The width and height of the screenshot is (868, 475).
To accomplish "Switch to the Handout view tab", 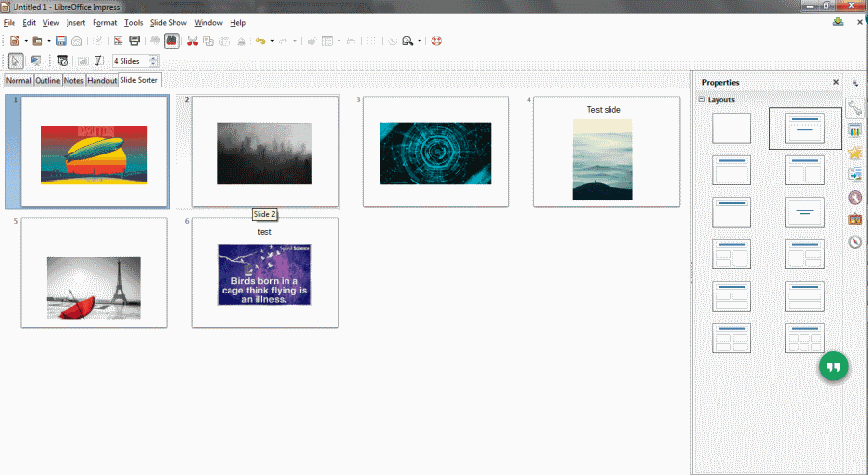I will (102, 80).
